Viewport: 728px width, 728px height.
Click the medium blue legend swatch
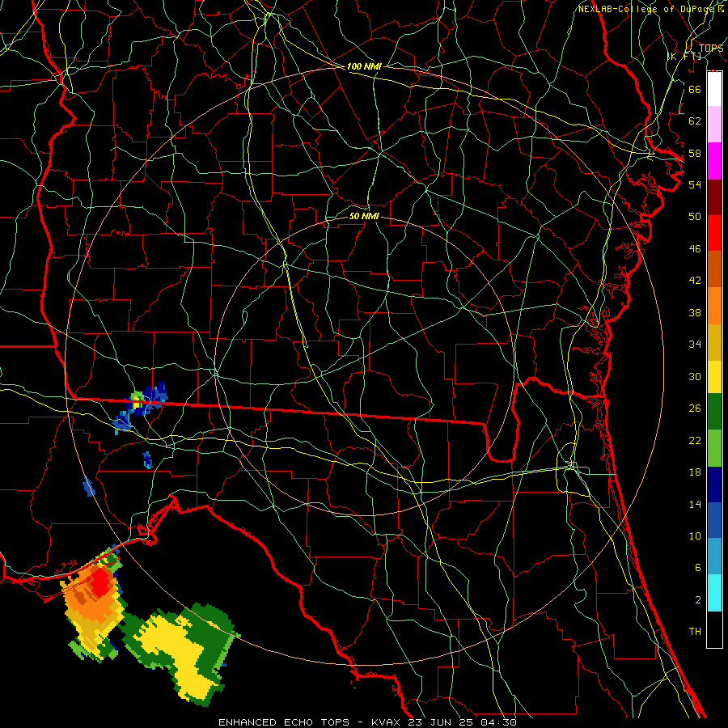[714, 520]
